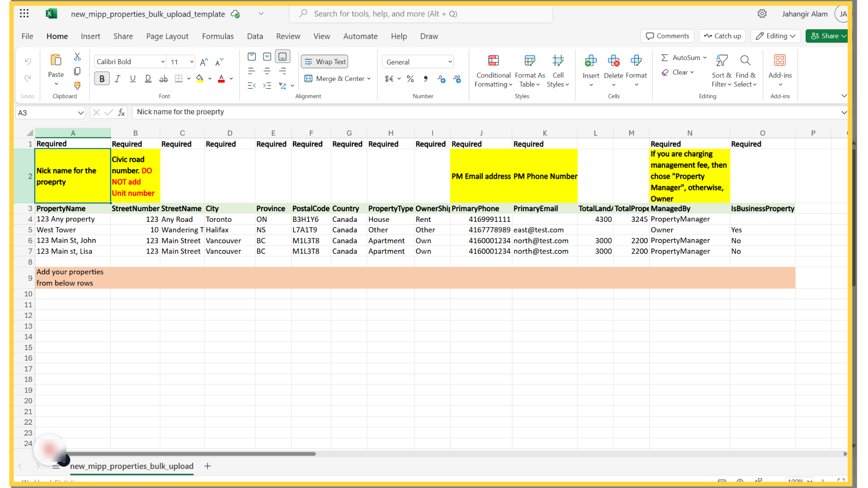Click the Redo arrow icon

point(28,79)
